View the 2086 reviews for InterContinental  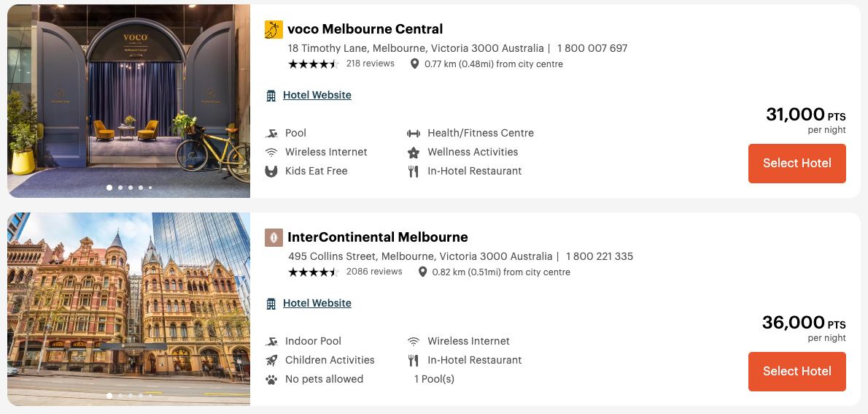tap(373, 272)
